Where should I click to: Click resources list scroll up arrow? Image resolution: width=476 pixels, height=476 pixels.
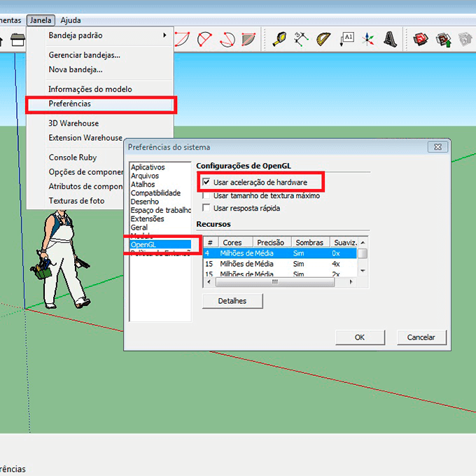click(x=363, y=242)
